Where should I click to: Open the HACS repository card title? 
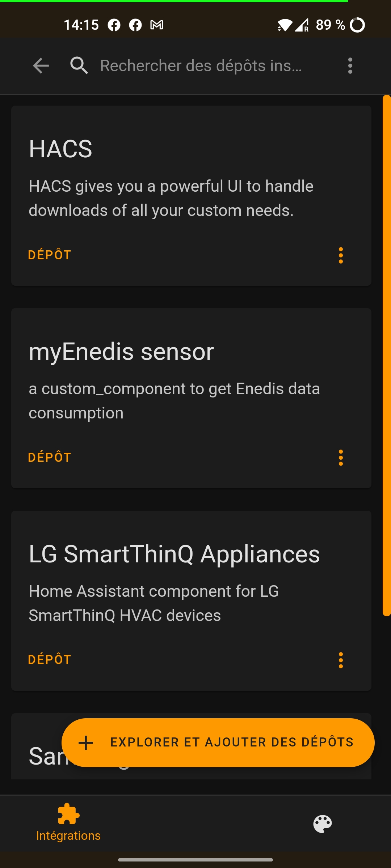[x=60, y=149]
